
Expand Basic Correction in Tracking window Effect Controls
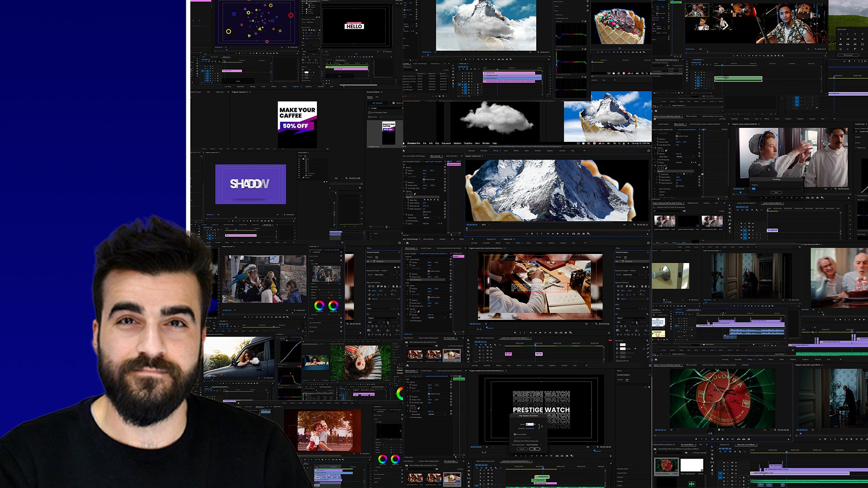655,189
